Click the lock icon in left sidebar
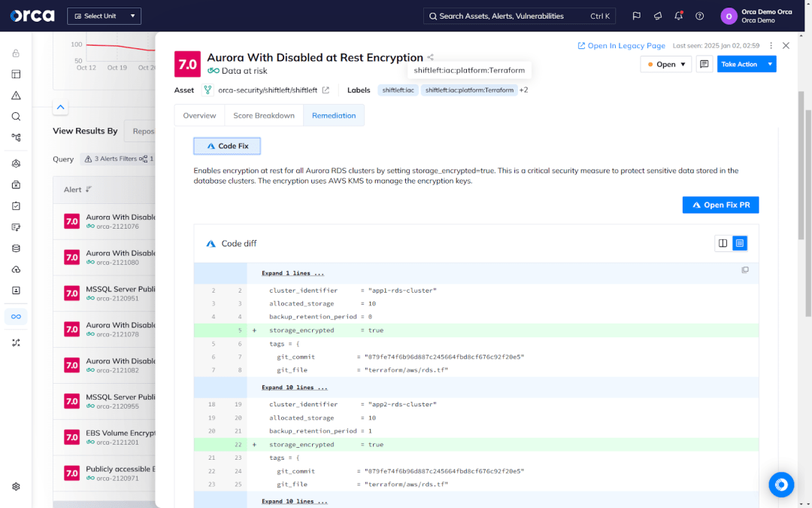 click(16, 53)
